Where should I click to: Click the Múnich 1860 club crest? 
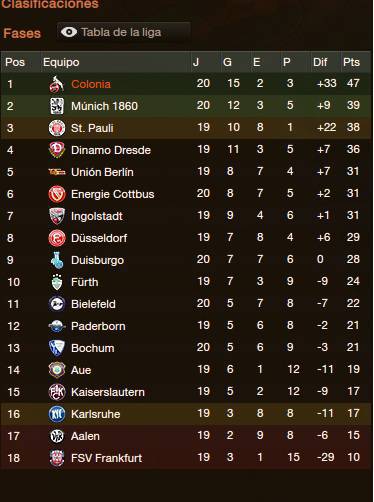(x=57, y=106)
